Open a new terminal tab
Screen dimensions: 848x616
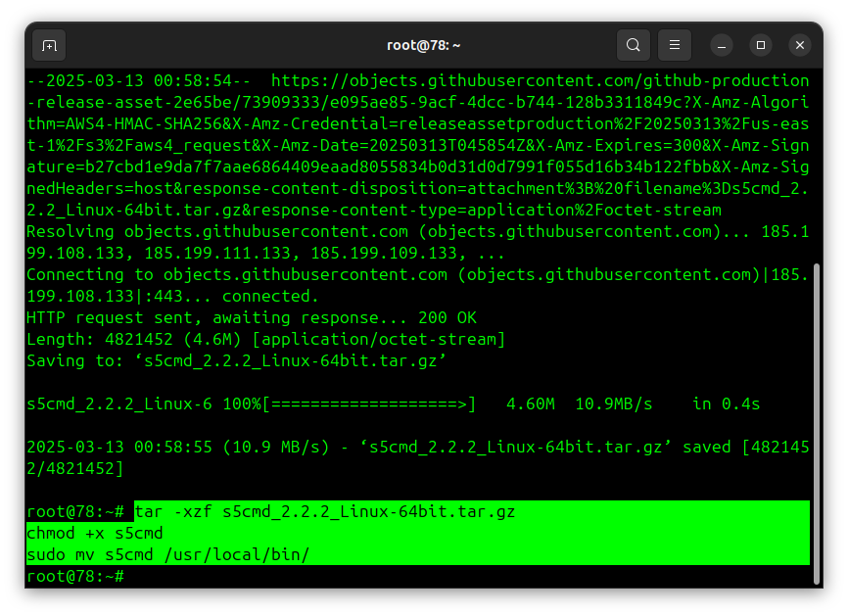[49, 45]
